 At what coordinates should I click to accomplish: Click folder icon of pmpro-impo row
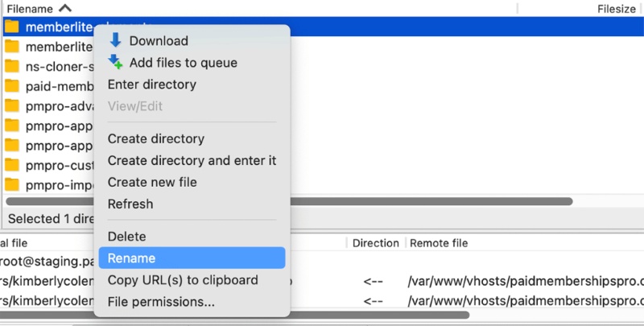tap(12, 184)
